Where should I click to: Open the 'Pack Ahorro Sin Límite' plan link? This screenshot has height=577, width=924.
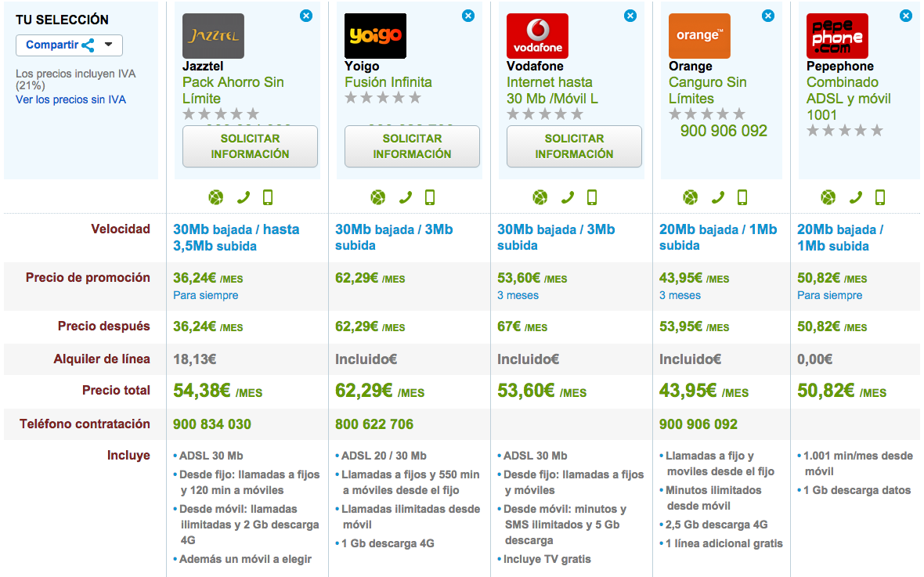[233, 90]
